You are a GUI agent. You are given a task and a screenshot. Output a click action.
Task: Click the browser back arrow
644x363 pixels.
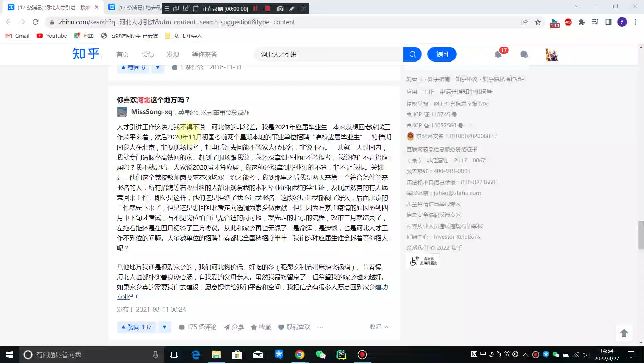click(x=9, y=22)
